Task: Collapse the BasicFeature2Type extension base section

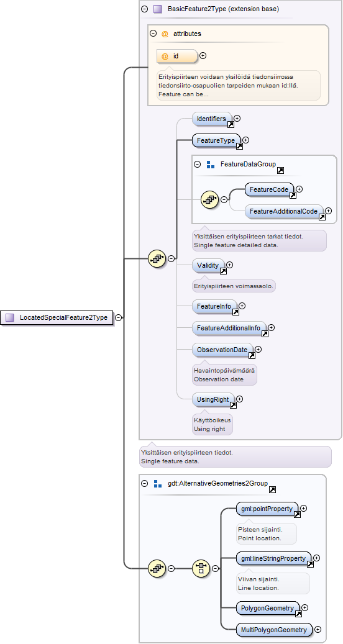Action: pos(144,9)
